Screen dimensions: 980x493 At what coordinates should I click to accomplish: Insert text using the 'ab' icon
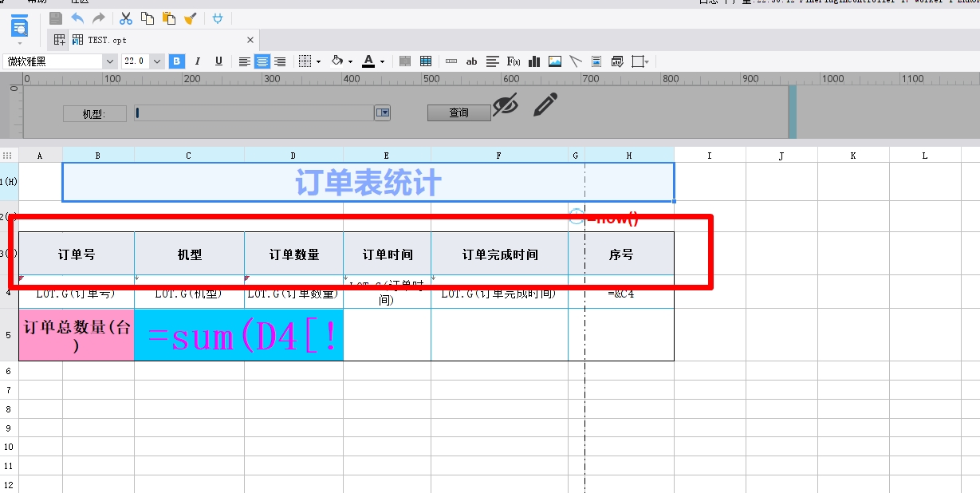click(471, 61)
